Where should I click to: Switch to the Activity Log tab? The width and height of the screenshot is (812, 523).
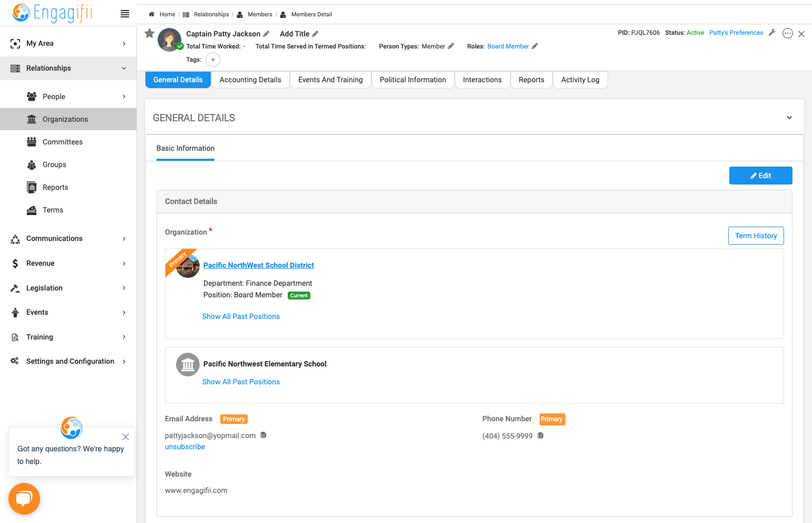point(580,80)
